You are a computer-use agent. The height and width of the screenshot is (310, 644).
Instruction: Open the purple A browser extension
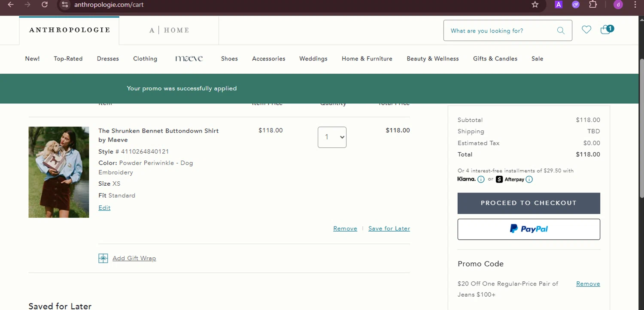click(x=559, y=5)
